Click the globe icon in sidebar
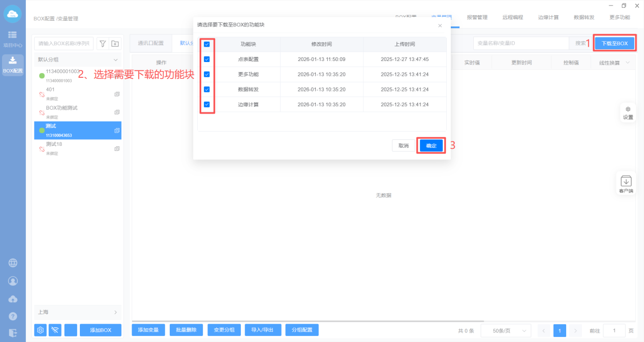Screen dimensions: 644x342 [13, 263]
